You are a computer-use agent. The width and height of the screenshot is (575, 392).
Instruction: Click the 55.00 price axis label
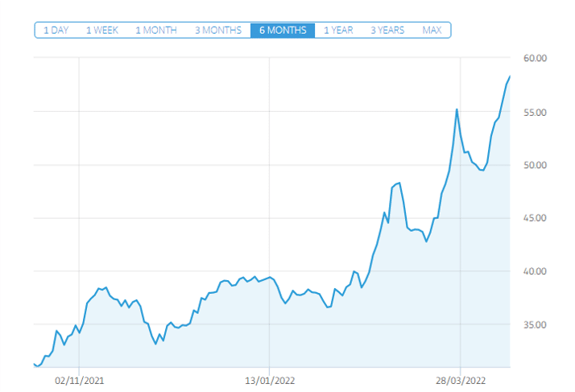pos(535,113)
